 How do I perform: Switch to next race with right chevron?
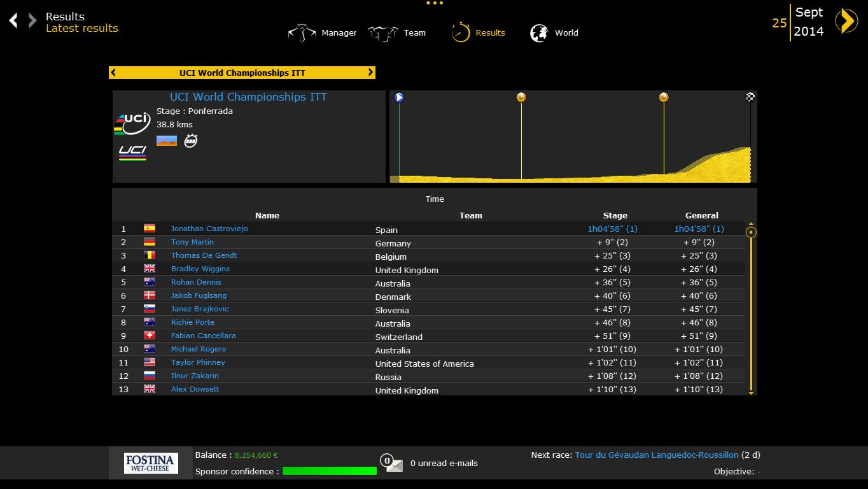click(370, 73)
